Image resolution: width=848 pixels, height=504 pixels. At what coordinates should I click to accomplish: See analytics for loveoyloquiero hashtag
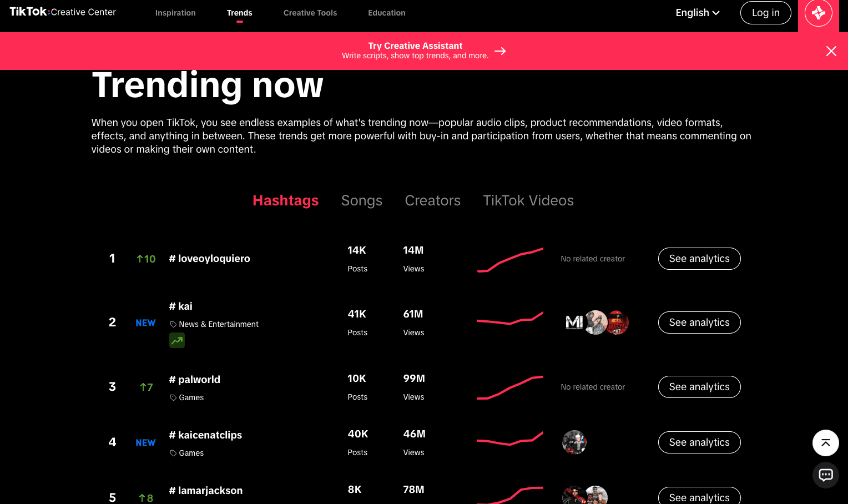click(699, 259)
